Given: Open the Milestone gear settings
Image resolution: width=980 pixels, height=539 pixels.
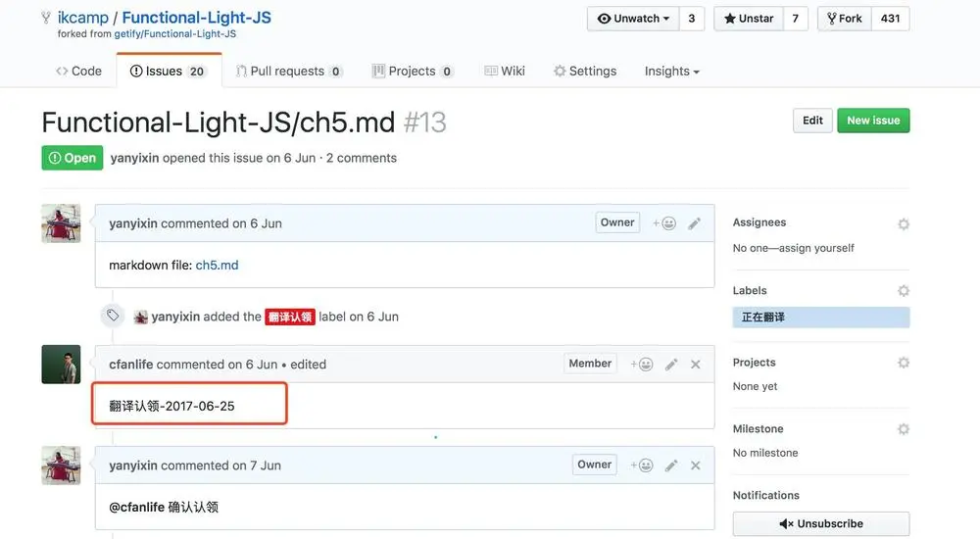Looking at the screenshot, I should point(904,429).
